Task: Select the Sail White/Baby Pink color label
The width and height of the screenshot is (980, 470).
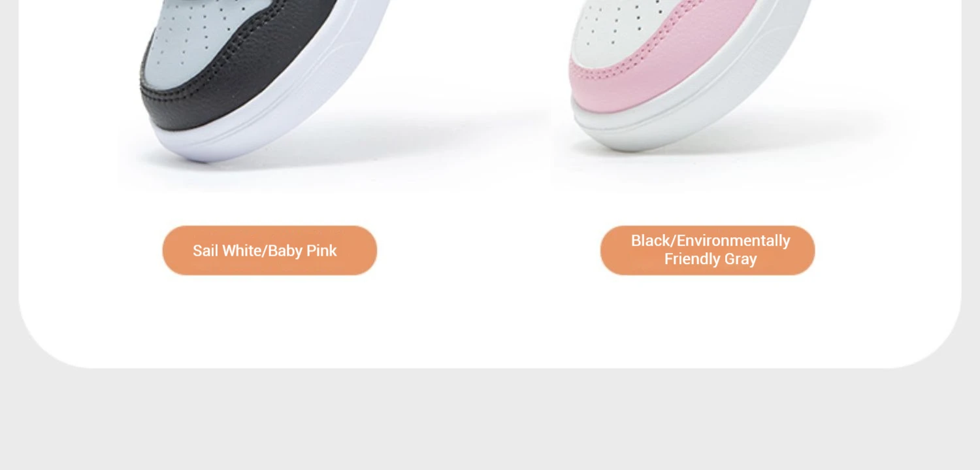Action: point(270,250)
